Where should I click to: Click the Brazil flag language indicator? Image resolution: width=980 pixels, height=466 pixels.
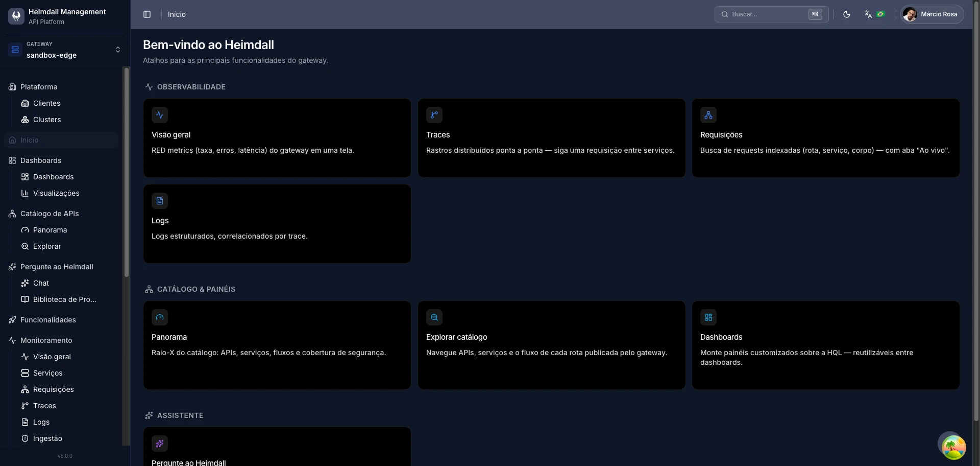pyautogui.click(x=880, y=14)
